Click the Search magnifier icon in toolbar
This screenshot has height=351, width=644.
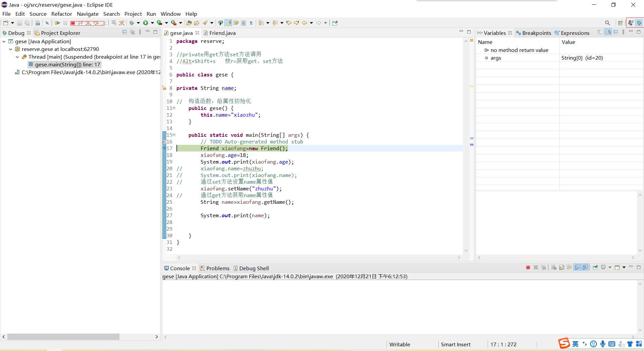607,23
